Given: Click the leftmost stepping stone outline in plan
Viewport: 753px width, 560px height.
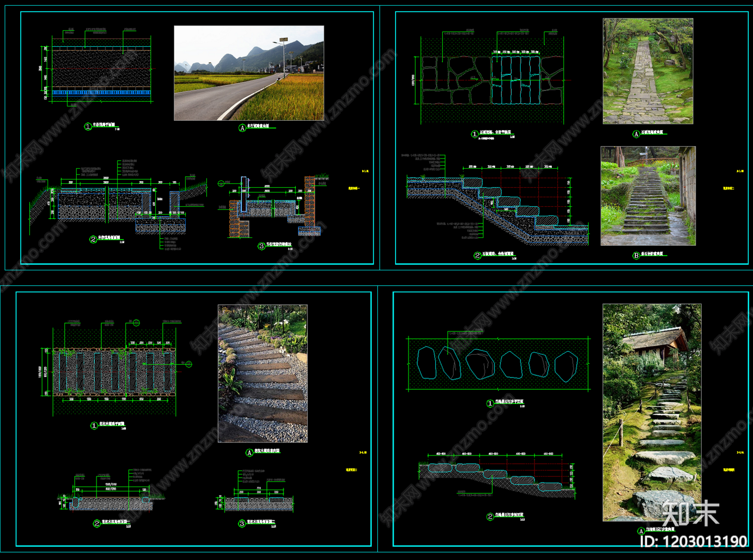Looking at the screenshot, I should [426, 363].
